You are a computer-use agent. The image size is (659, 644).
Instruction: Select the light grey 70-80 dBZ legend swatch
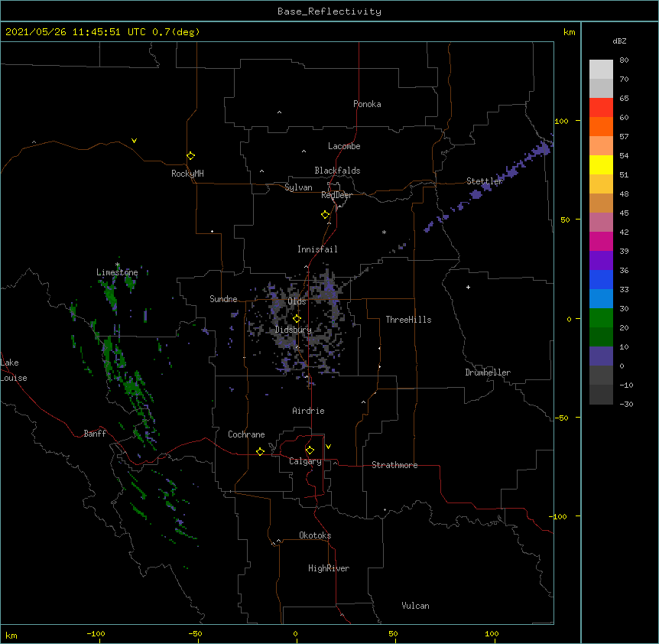coord(601,70)
